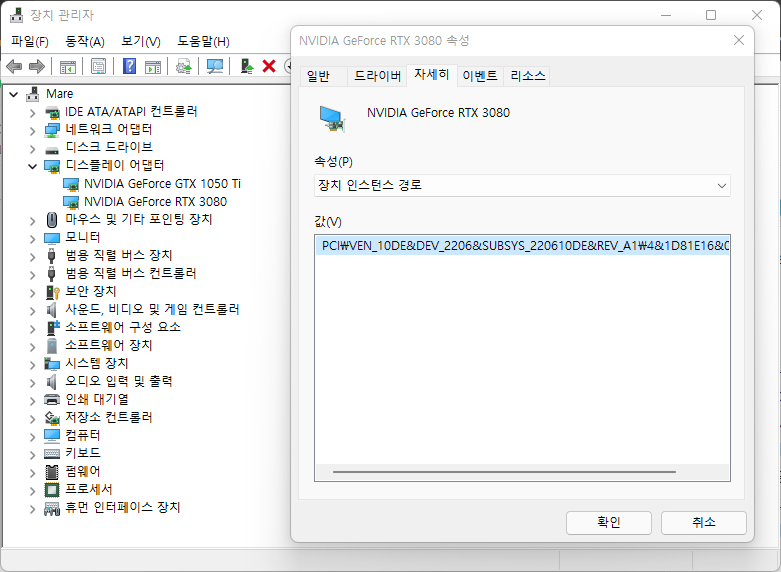Select the 보안 장치 category icon
Viewport: 781px width, 572px height.
[52, 291]
